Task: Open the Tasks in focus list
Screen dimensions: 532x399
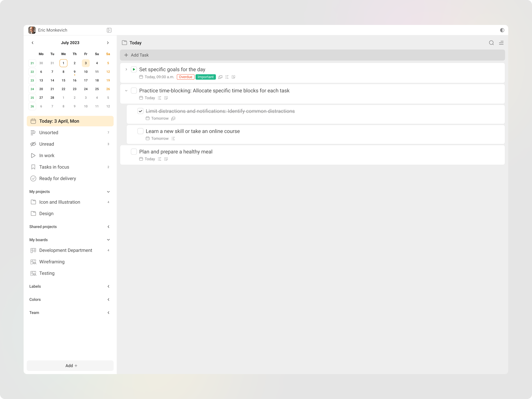Action: point(54,167)
